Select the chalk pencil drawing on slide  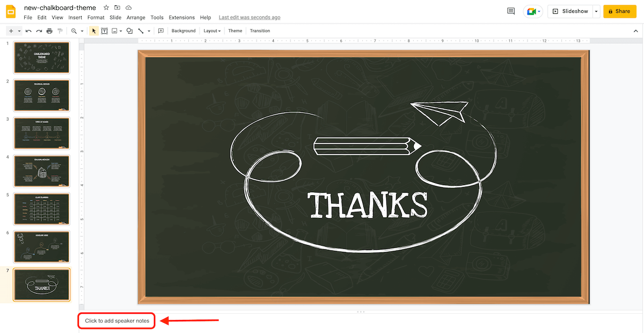click(x=368, y=146)
